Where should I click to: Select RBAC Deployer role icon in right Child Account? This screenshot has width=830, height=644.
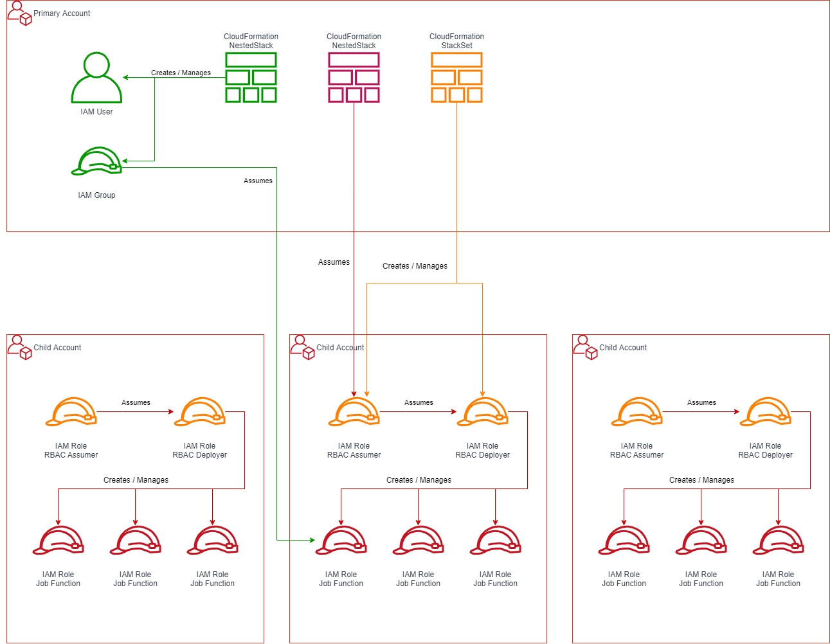(x=765, y=411)
